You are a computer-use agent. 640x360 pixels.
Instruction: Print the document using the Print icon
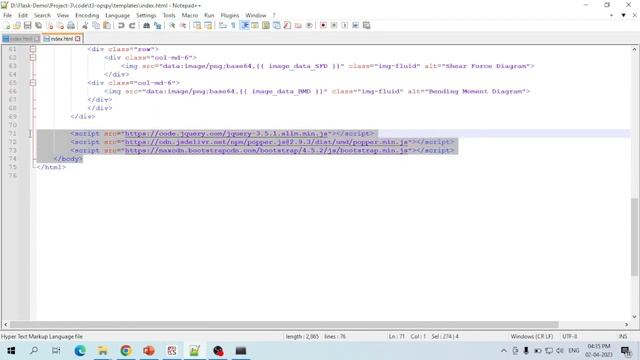tap(71, 25)
